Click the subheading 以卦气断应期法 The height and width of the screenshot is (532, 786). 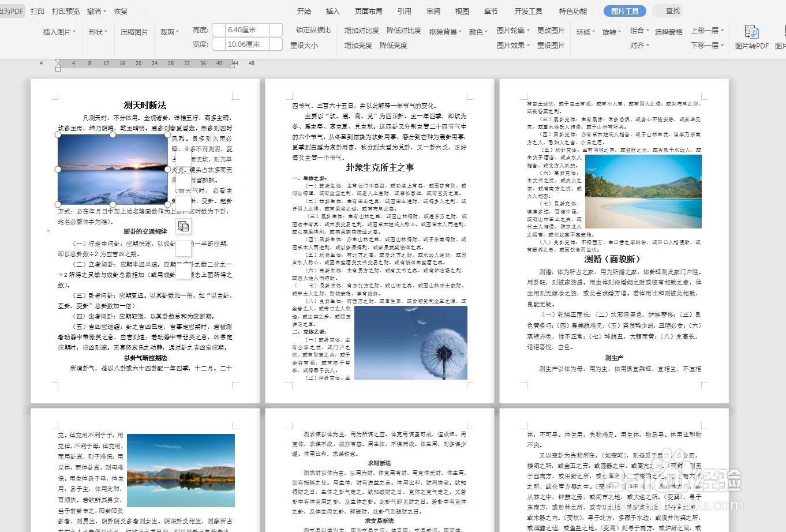[x=145, y=358]
